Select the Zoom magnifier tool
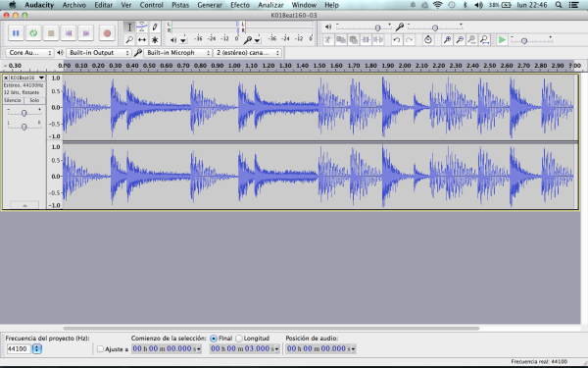Viewport: 588px width, 368px height. coord(129,39)
